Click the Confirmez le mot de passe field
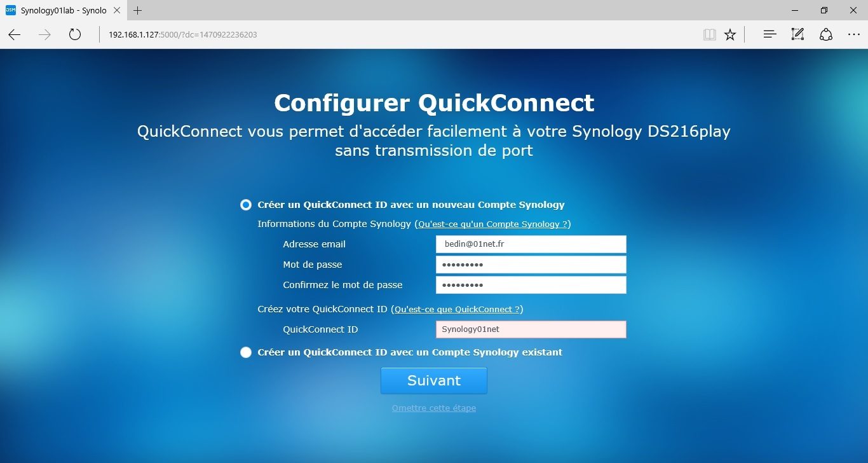 click(531, 285)
